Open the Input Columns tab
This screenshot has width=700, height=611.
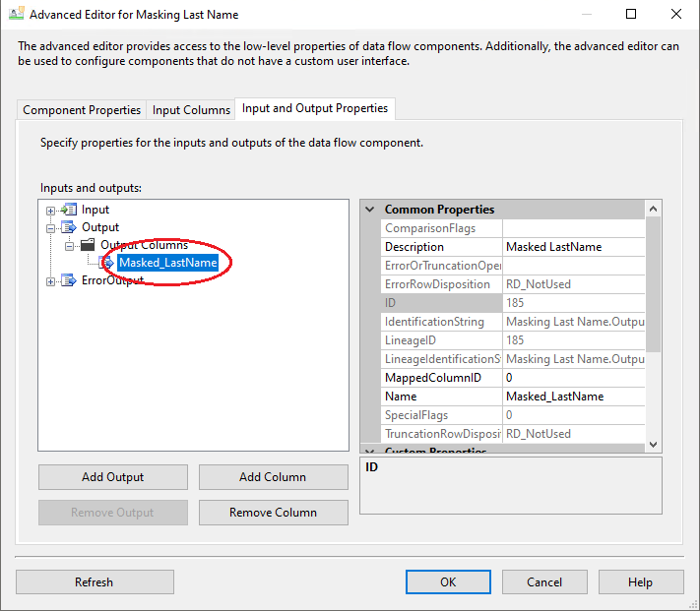point(191,110)
